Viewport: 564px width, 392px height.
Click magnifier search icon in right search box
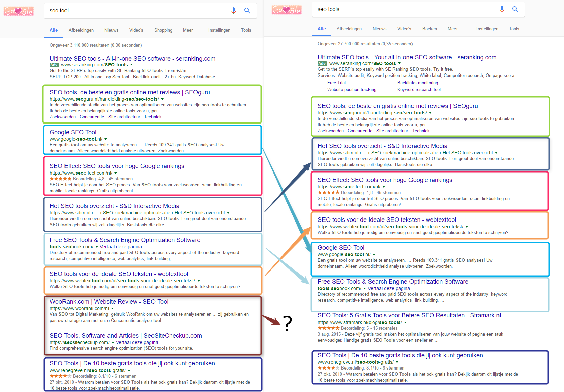click(x=515, y=9)
